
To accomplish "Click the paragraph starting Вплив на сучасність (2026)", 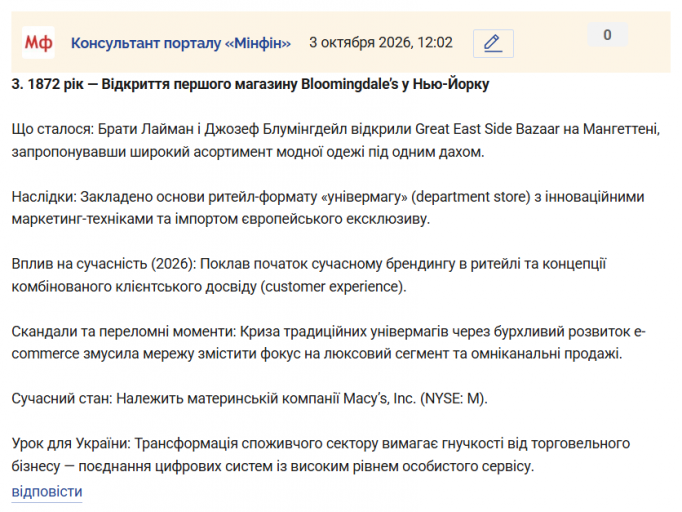I will pyautogui.click(x=309, y=275).
